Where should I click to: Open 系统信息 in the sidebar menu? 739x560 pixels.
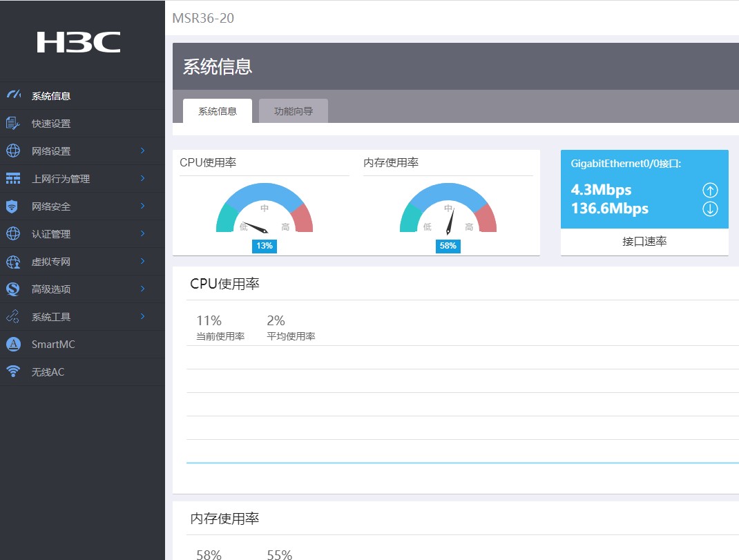pyautogui.click(x=82, y=96)
